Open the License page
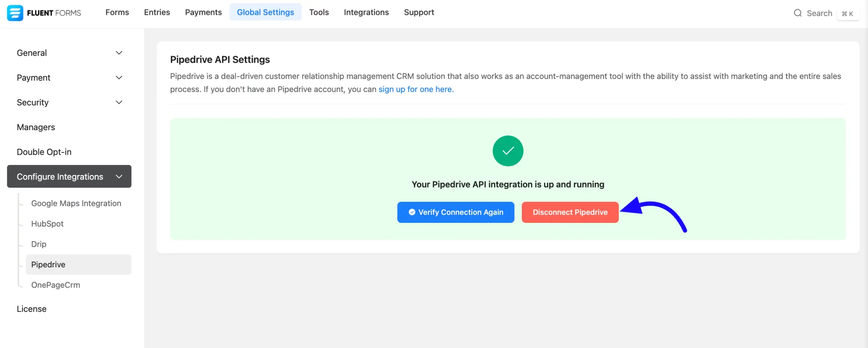The image size is (868, 348). click(32, 309)
